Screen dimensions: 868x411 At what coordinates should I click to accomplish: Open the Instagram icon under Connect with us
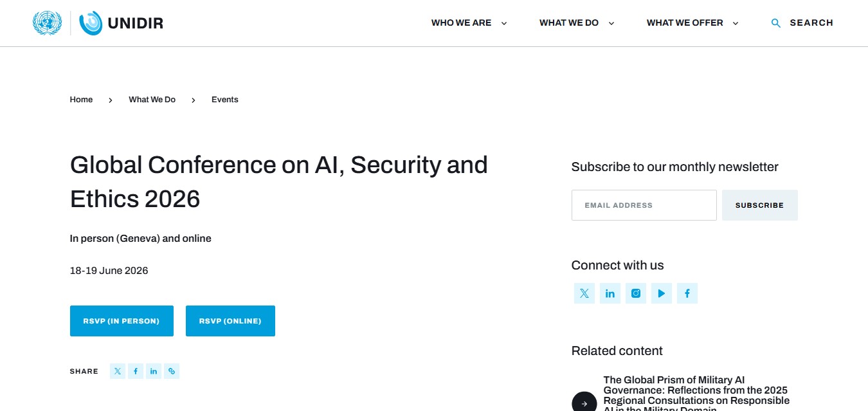[x=636, y=293]
